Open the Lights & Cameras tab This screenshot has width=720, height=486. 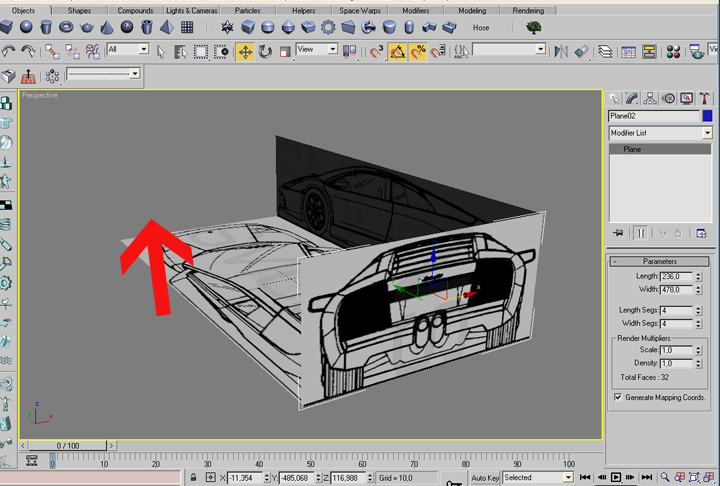(x=192, y=10)
